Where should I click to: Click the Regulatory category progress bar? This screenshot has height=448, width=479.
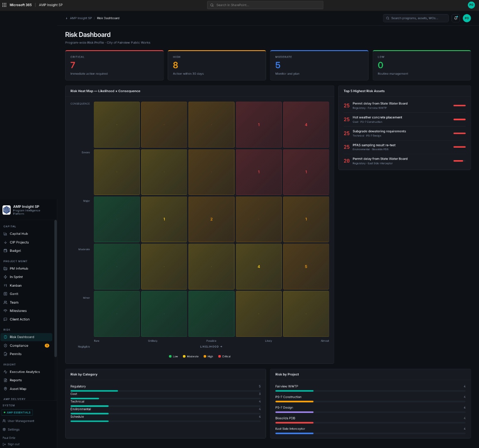tap(165, 391)
